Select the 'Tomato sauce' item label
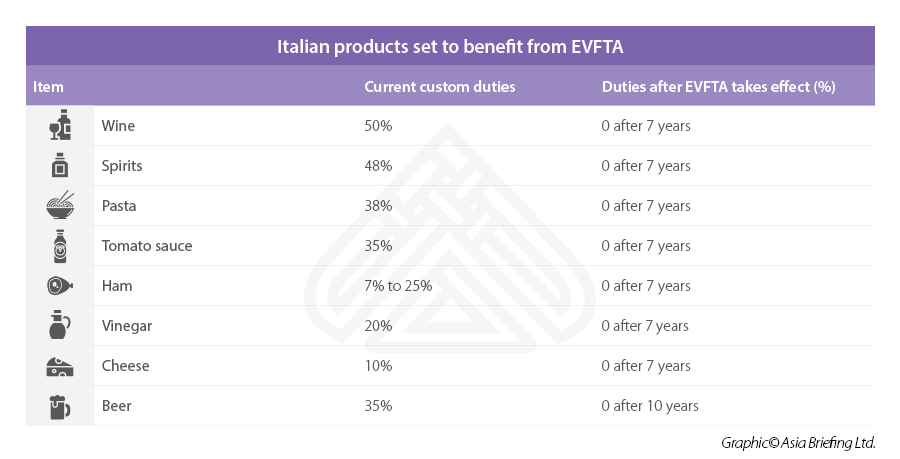Image resolution: width=900 pixels, height=459 pixels. click(147, 246)
